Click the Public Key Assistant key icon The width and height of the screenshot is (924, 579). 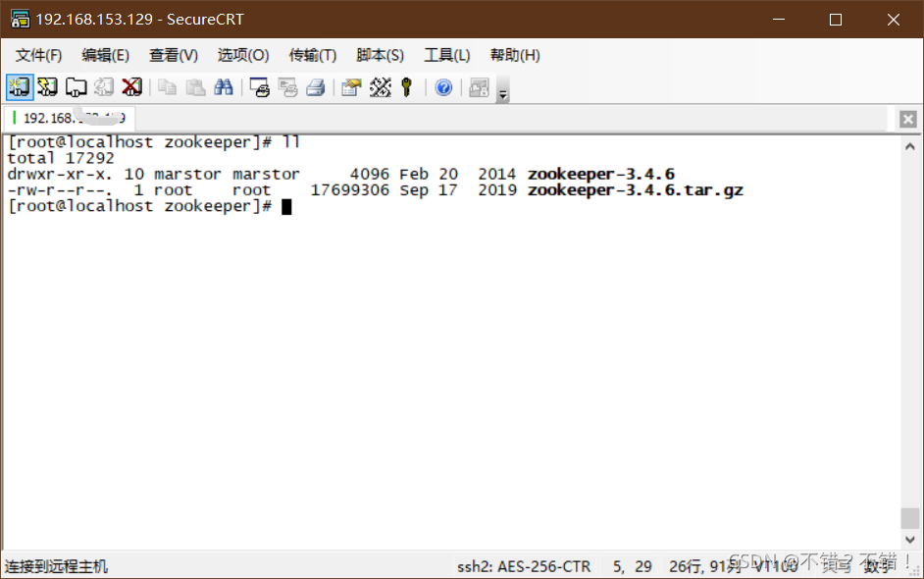tap(407, 88)
